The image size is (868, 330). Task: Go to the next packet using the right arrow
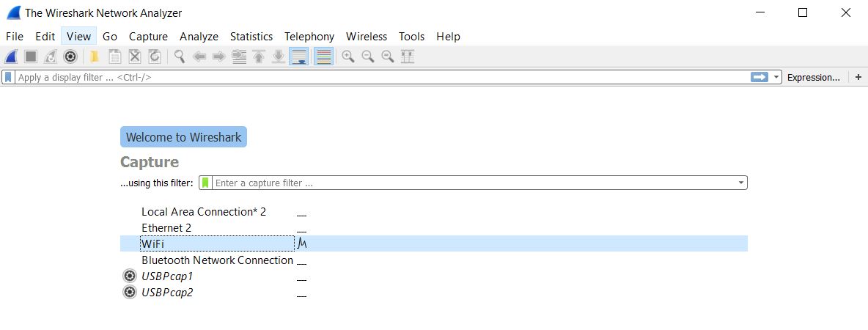point(219,56)
